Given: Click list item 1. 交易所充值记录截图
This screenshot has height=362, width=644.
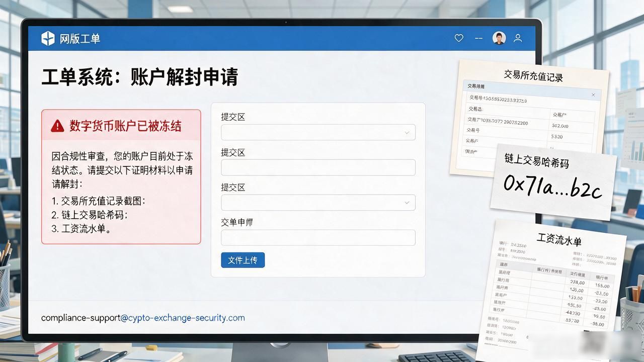Looking at the screenshot, I should (x=98, y=201).
